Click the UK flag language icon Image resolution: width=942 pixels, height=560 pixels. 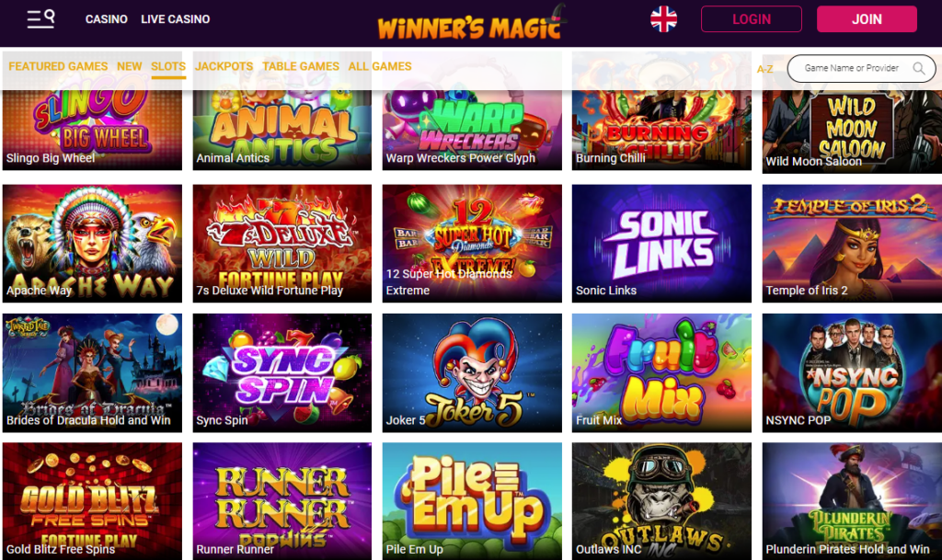coord(663,19)
